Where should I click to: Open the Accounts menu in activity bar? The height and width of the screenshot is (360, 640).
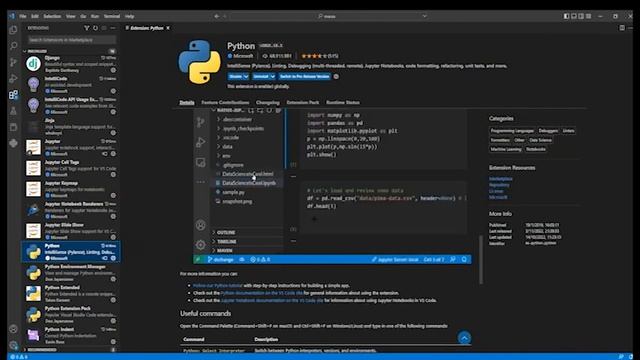(13, 329)
